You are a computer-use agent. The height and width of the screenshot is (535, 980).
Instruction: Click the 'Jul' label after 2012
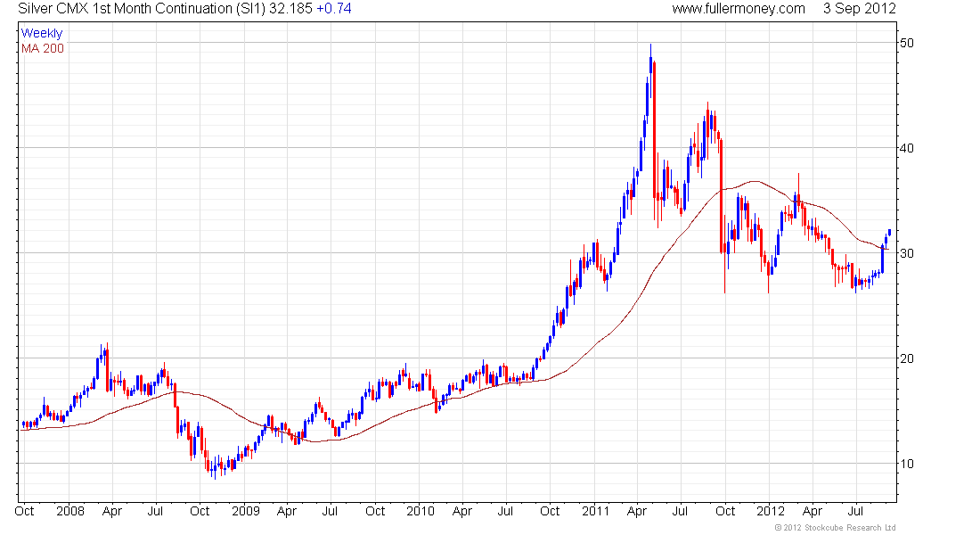click(x=855, y=511)
